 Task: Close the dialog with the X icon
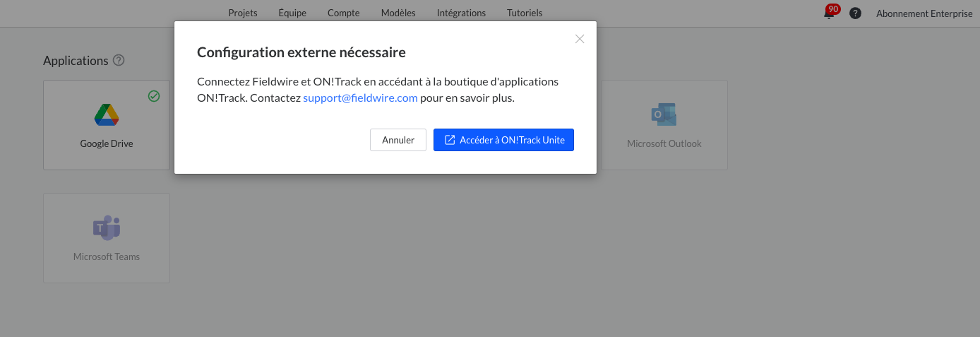pyautogui.click(x=580, y=39)
